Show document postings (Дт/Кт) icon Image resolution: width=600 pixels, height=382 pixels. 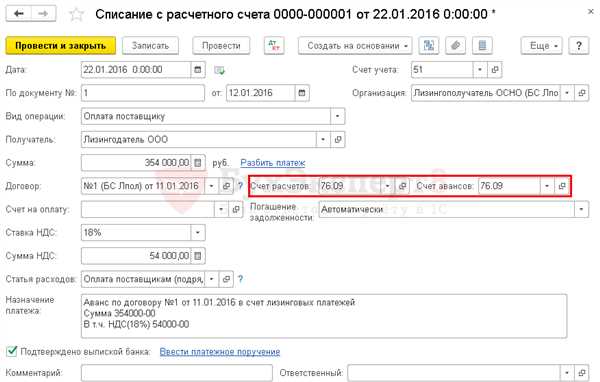tap(274, 46)
